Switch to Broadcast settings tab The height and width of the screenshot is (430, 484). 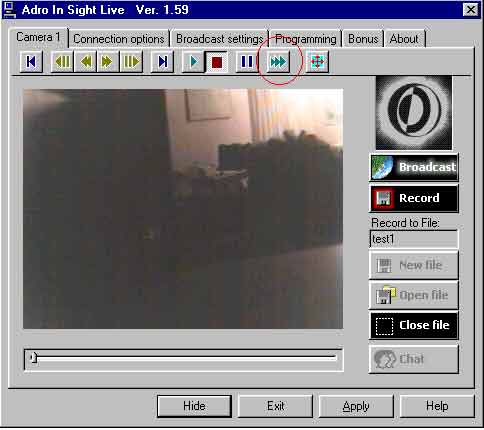(x=219, y=39)
